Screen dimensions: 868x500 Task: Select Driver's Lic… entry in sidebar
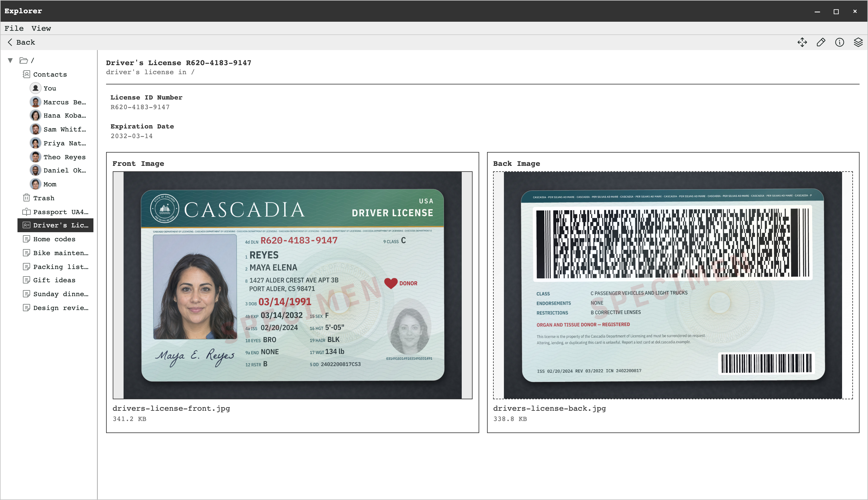(x=55, y=225)
